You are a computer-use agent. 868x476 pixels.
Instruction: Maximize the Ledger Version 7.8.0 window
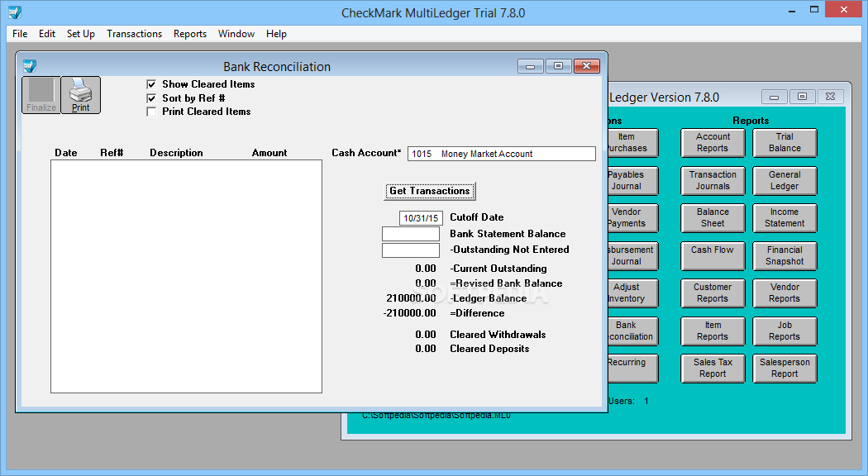(x=802, y=97)
